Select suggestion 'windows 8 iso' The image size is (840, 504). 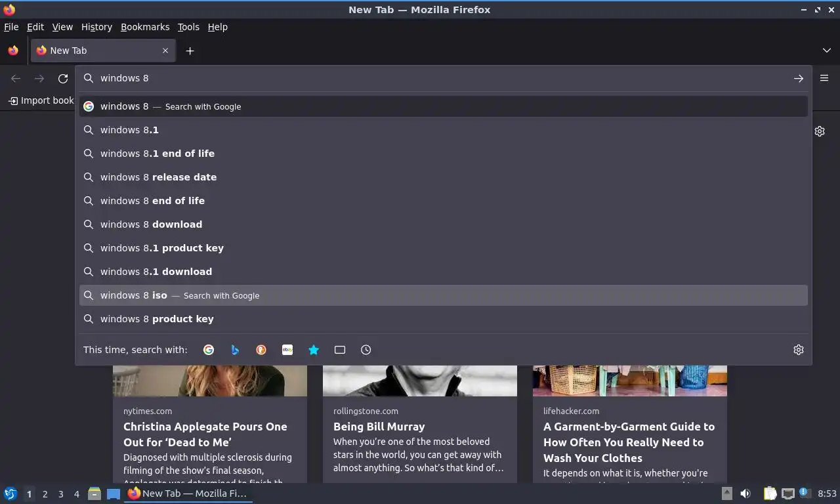[444, 295]
